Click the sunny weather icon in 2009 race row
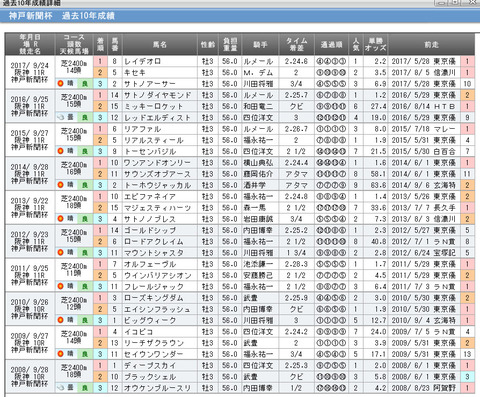Viewport: 480px width, 397px height. click(60, 354)
